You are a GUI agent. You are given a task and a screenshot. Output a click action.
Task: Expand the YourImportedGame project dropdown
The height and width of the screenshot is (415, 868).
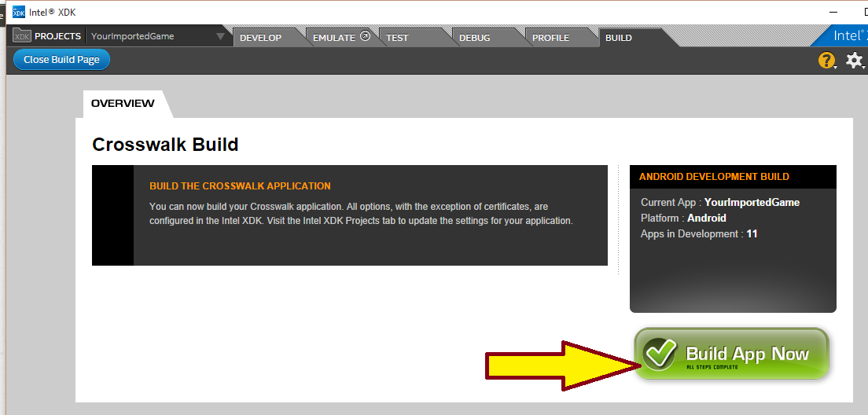220,36
